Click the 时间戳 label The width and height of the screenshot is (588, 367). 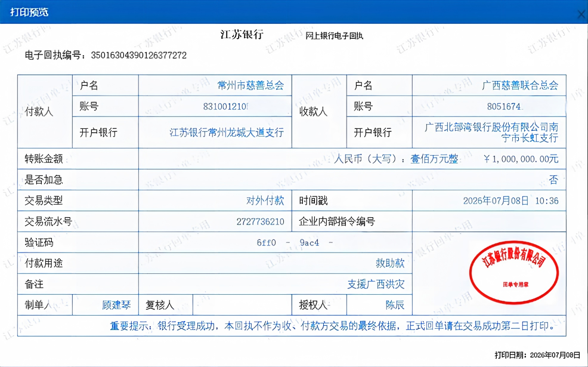coord(313,201)
